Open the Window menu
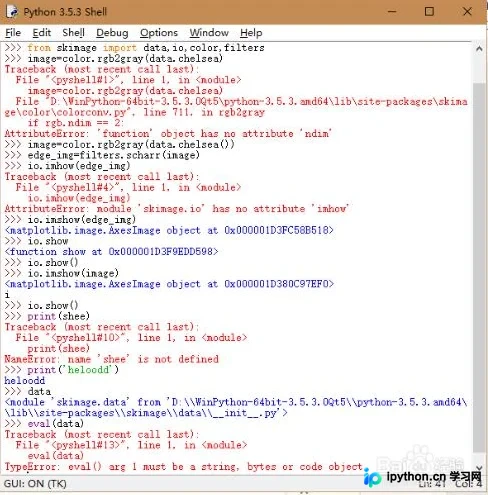 (209, 33)
